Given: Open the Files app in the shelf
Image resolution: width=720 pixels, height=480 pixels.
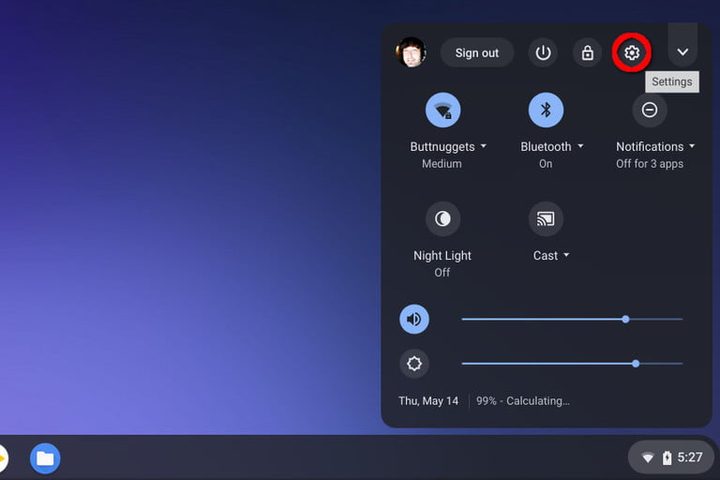Looking at the screenshot, I should pyautogui.click(x=45, y=458).
